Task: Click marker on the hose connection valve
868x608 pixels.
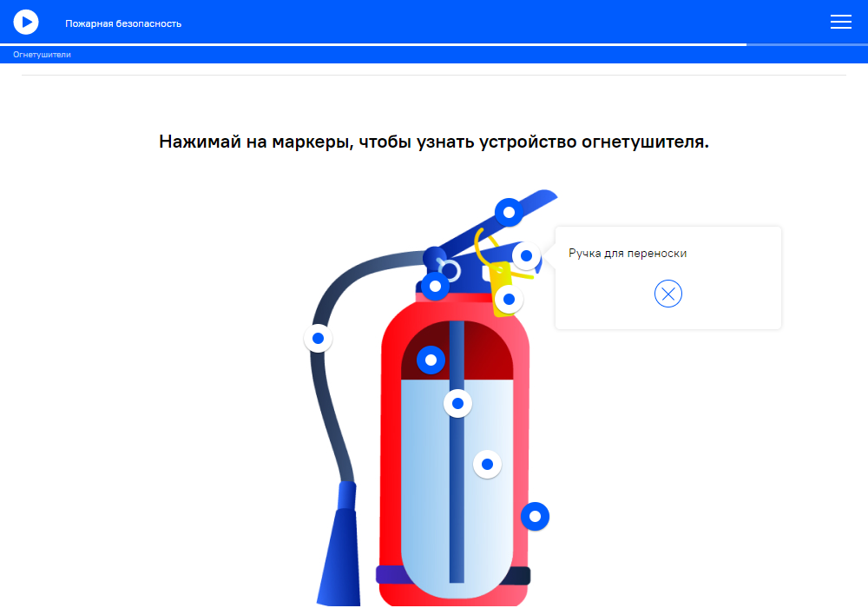Action: pos(435,287)
